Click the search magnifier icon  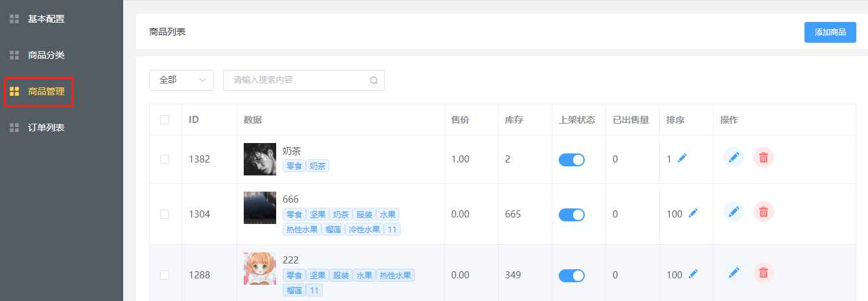[374, 80]
